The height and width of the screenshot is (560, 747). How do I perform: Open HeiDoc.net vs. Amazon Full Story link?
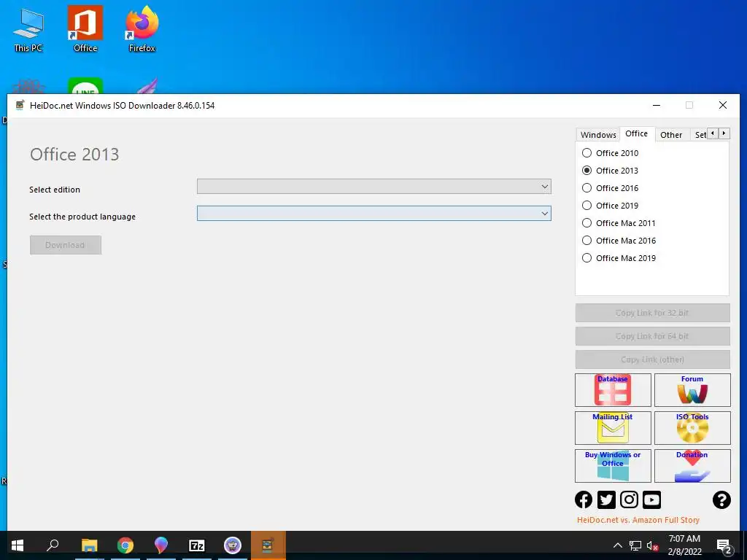pos(638,520)
